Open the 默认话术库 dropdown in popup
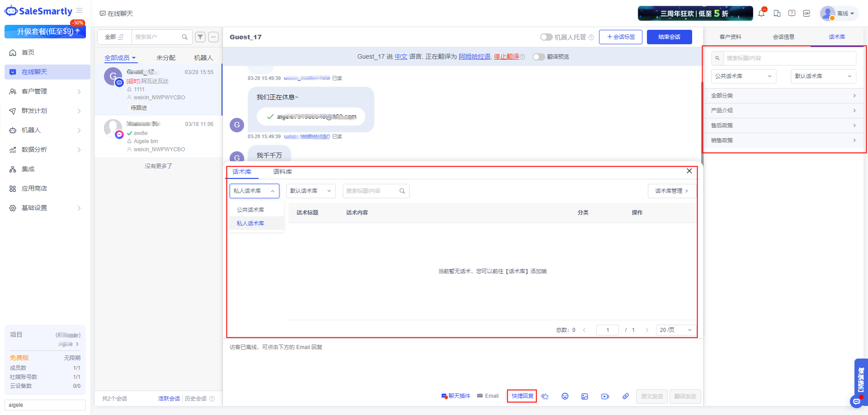 pyautogui.click(x=311, y=191)
